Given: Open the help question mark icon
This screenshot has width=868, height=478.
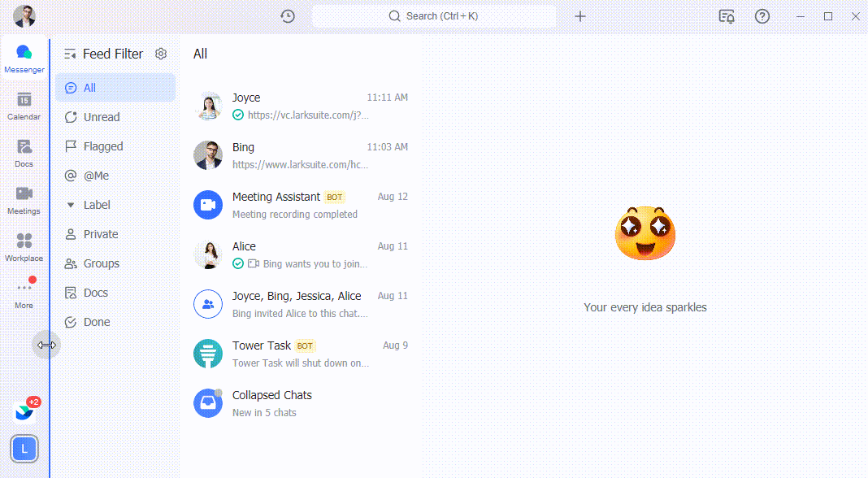Looking at the screenshot, I should (x=762, y=16).
